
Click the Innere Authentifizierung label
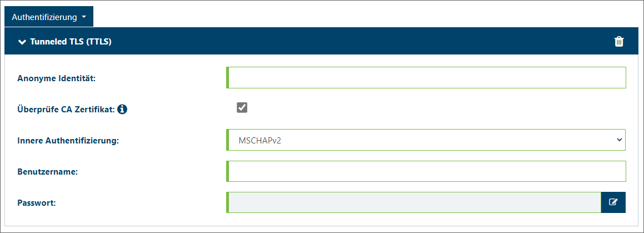coord(68,141)
